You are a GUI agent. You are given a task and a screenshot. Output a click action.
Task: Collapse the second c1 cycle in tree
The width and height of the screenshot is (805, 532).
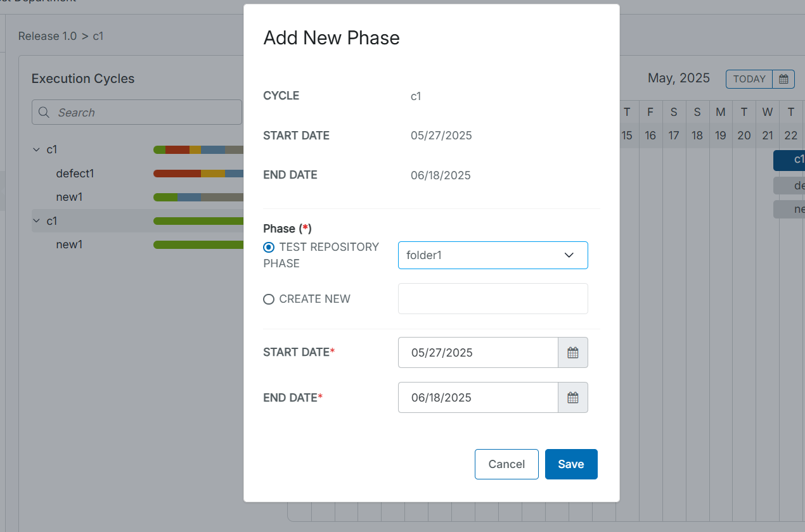point(36,221)
